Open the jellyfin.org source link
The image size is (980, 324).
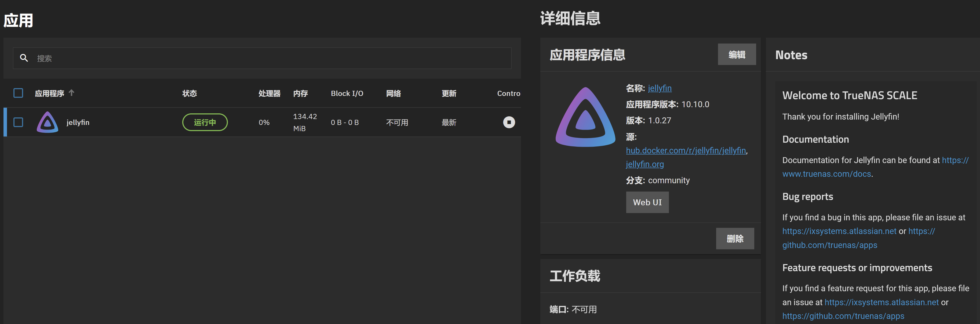pyautogui.click(x=645, y=164)
